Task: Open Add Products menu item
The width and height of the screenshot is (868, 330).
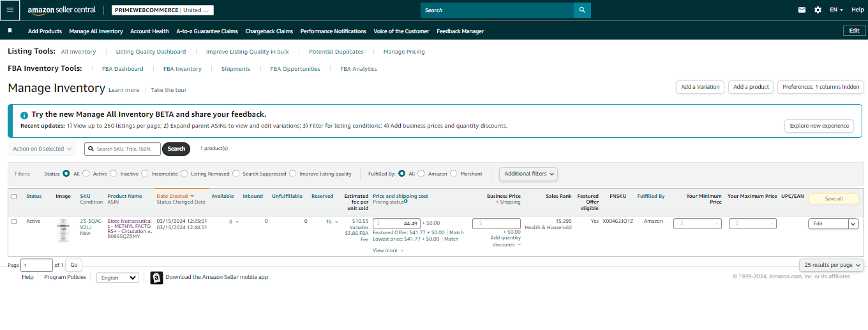Action: click(45, 31)
